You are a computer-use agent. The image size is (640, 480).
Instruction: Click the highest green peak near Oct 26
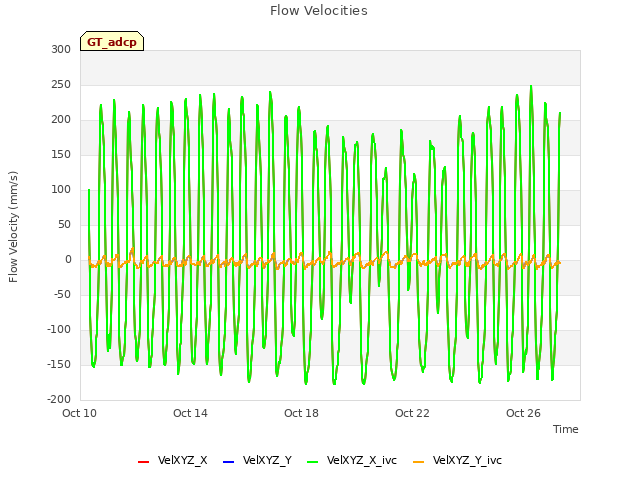[531, 87]
